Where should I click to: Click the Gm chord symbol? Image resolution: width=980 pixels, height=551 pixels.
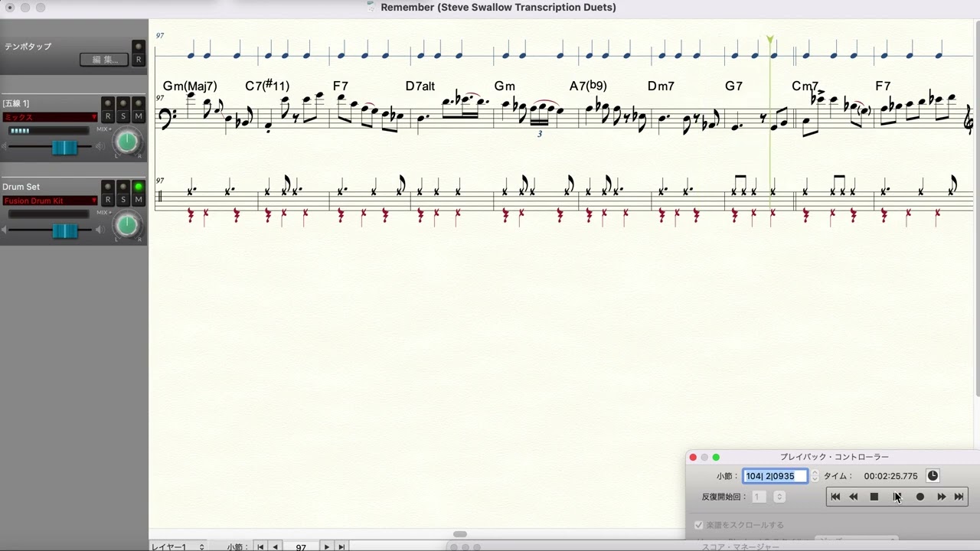click(x=505, y=86)
